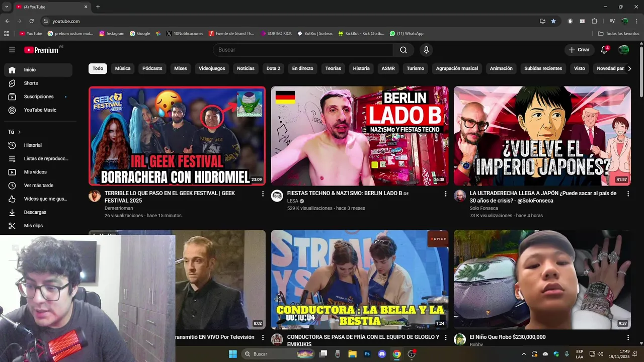Screen dimensions: 644x362
Task: Open a new Chrome tab
Action: 98,7
